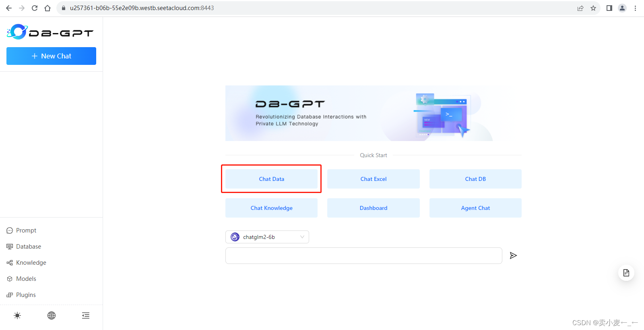Click the Models cube icon

tap(10, 279)
